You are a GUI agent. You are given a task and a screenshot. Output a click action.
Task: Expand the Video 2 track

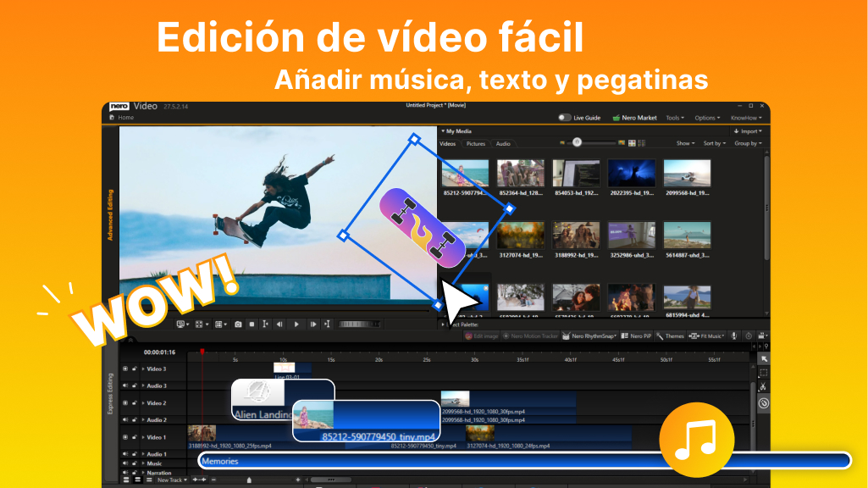click(x=142, y=403)
